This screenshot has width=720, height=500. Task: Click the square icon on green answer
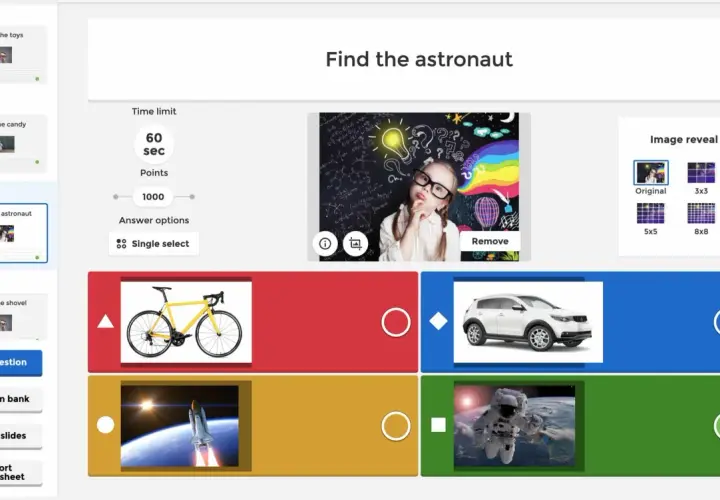(438, 425)
